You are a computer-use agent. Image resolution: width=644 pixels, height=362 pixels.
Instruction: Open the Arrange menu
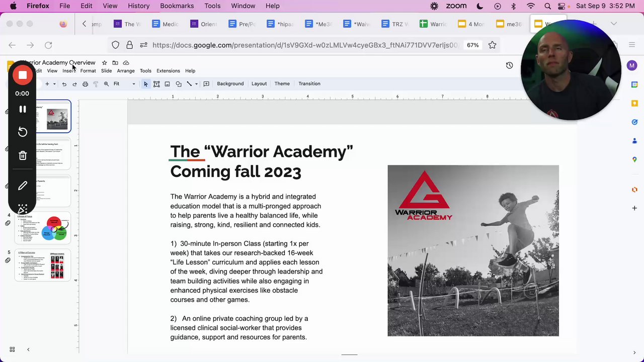[126, 71]
